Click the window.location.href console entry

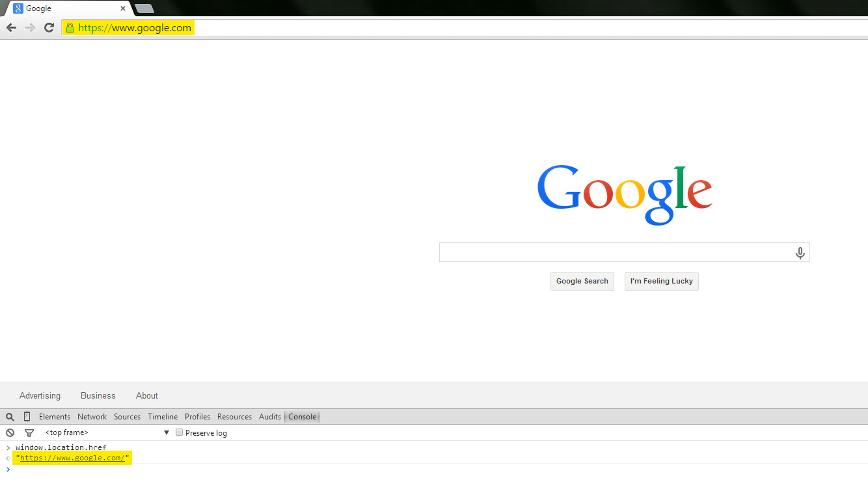61,447
